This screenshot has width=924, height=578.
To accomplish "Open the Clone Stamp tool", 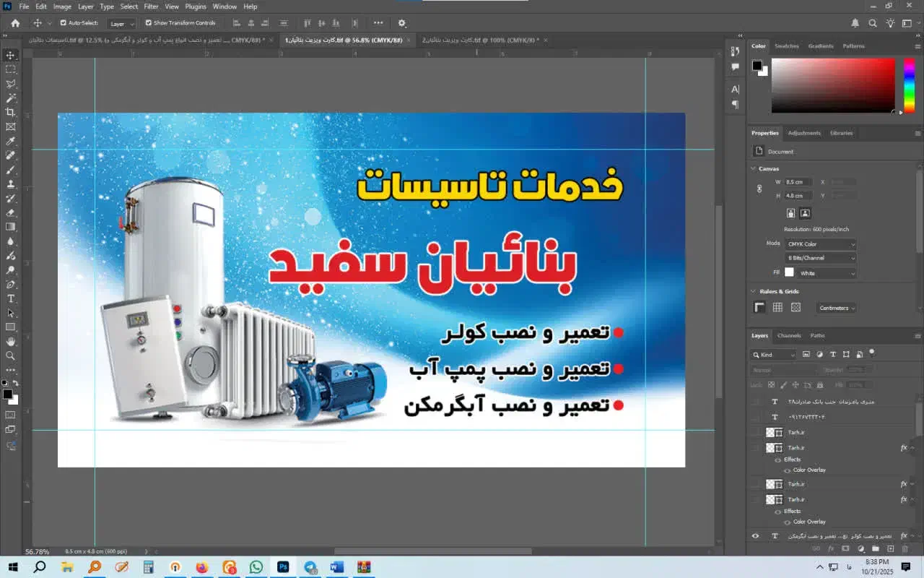I will [x=10, y=184].
